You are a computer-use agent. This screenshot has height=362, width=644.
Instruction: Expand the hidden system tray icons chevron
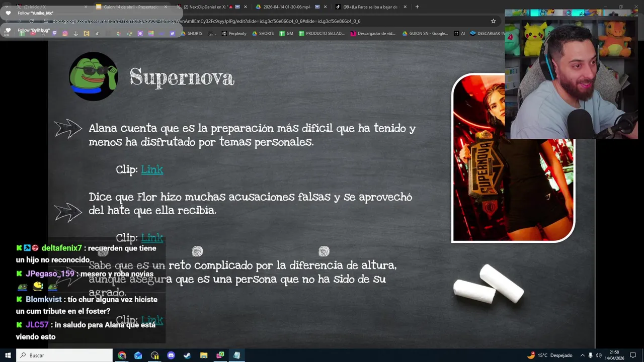(x=582, y=355)
